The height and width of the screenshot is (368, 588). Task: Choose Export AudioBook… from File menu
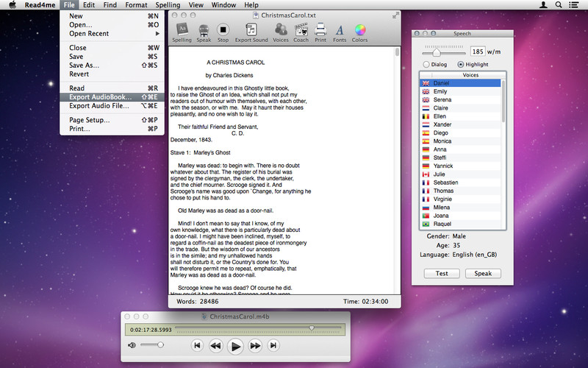point(112,97)
